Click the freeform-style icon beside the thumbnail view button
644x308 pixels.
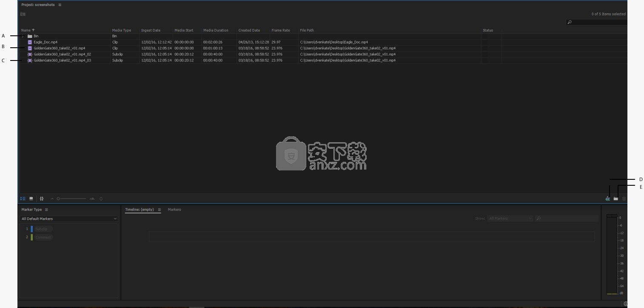pos(42,199)
